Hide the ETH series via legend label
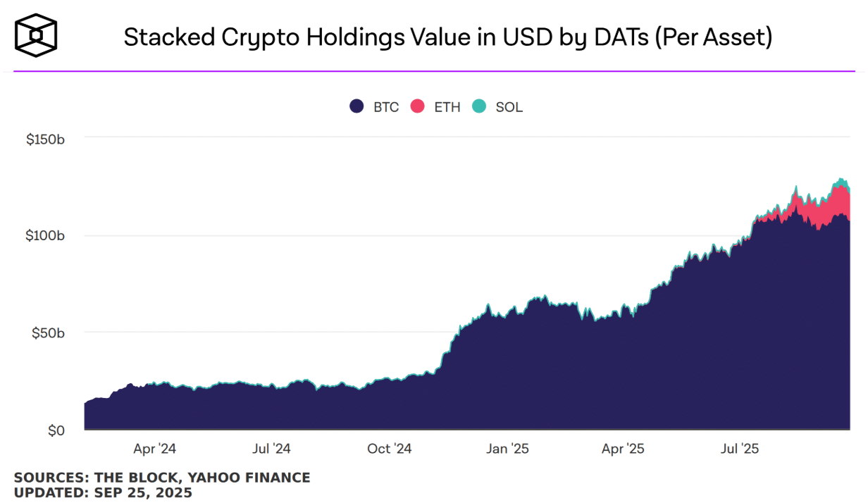This screenshot has width=868, height=503. click(x=447, y=108)
